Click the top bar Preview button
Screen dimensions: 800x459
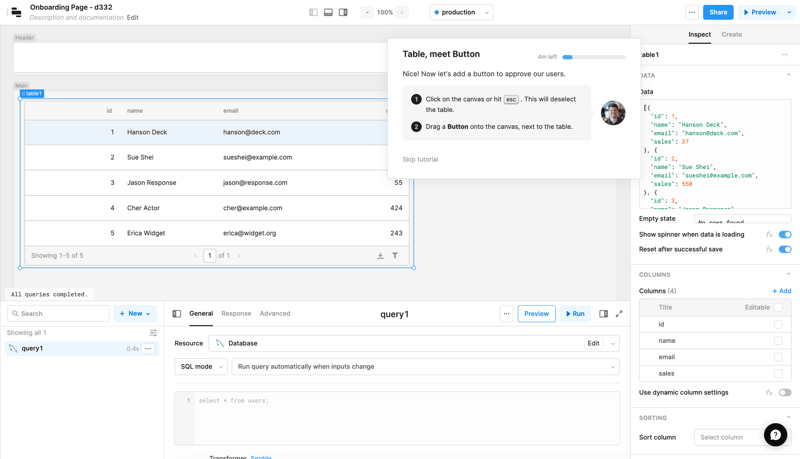(760, 12)
